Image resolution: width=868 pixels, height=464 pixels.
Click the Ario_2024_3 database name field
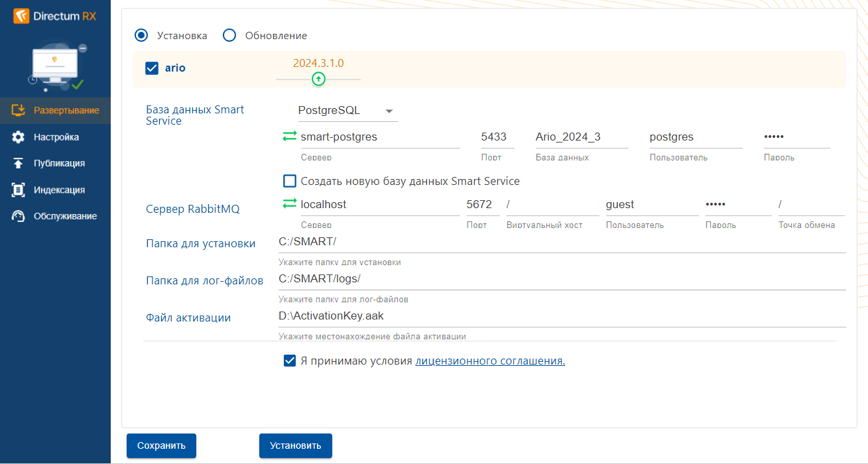(x=582, y=137)
